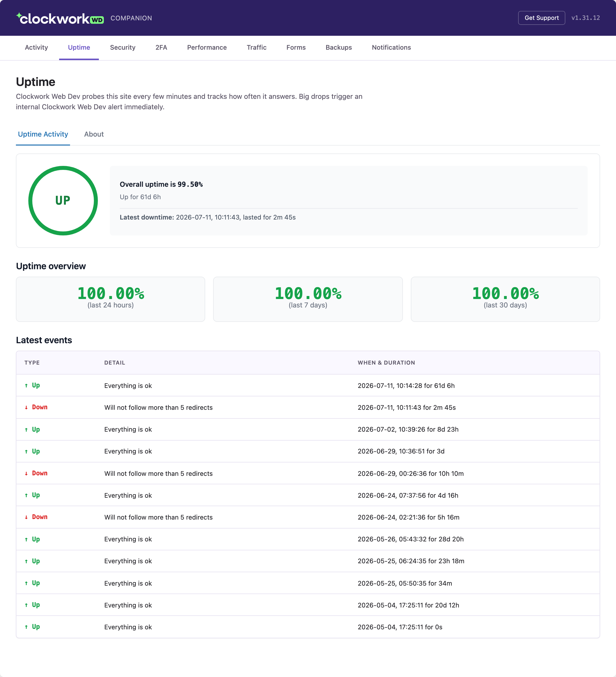Open the Activity tab
The width and height of the screenshot is (616, 677).
click(36, 47)
